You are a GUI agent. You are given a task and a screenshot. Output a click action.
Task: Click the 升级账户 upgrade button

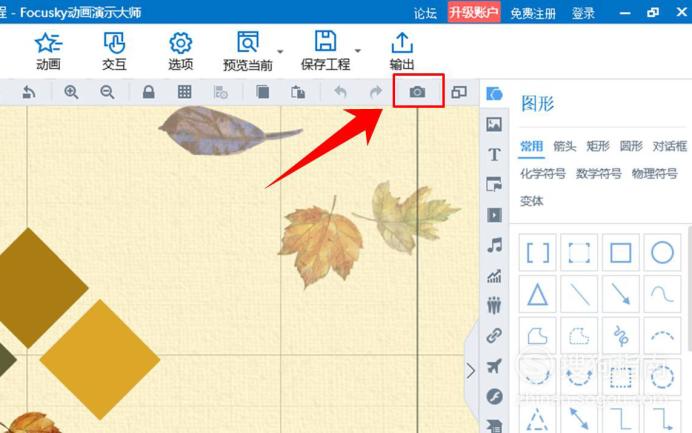click(x=474, y=12)
